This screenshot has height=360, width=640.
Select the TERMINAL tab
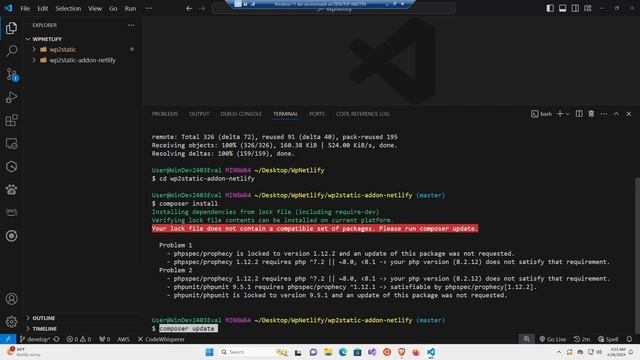click(x=285, y=114)
